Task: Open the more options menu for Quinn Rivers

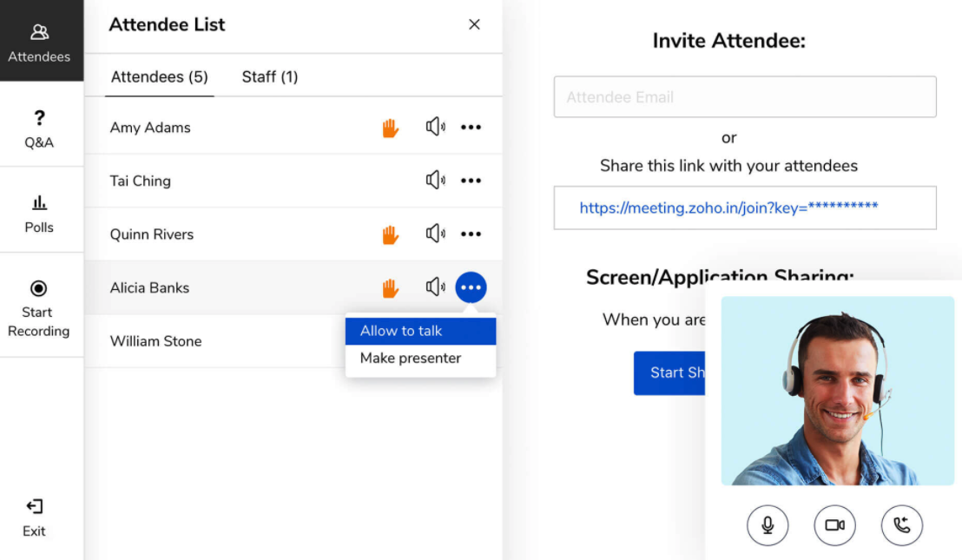Action: [471, 234]
